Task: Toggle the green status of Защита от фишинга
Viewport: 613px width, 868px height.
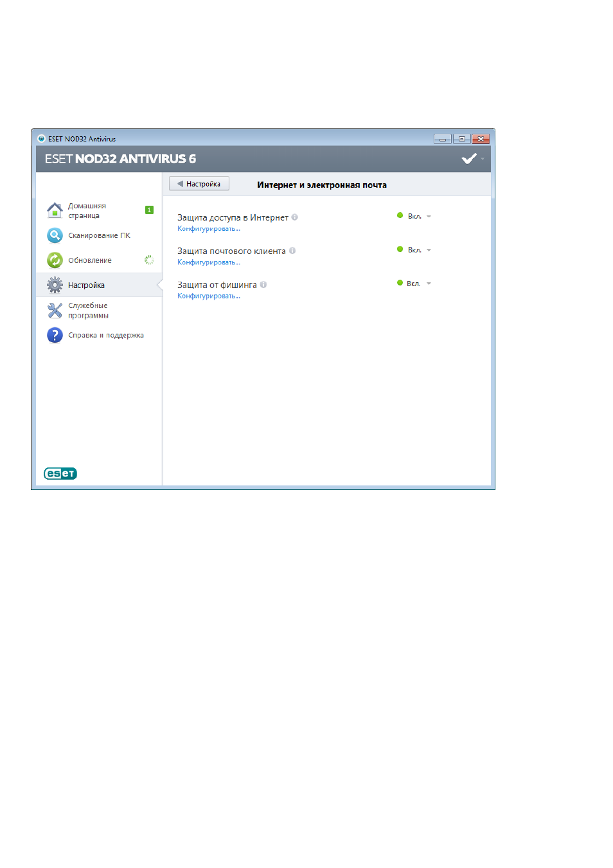Action: coord(400,283)
